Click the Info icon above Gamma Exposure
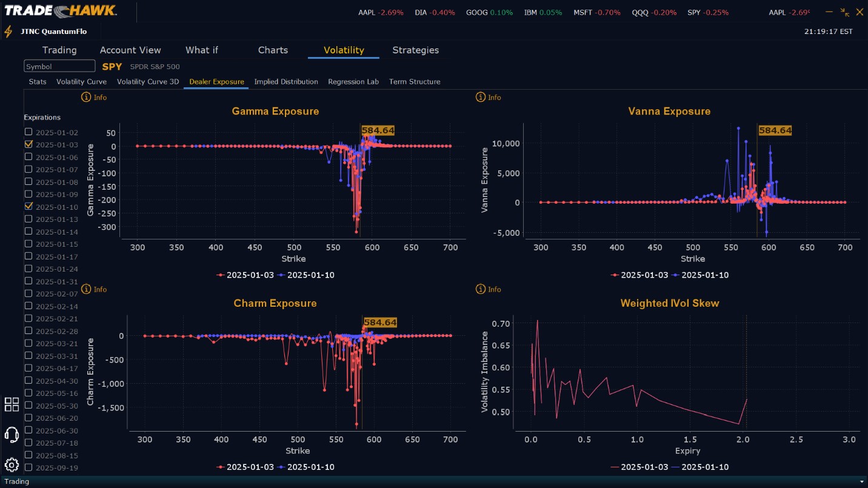868x488 pixels. (x=86, y=97)
